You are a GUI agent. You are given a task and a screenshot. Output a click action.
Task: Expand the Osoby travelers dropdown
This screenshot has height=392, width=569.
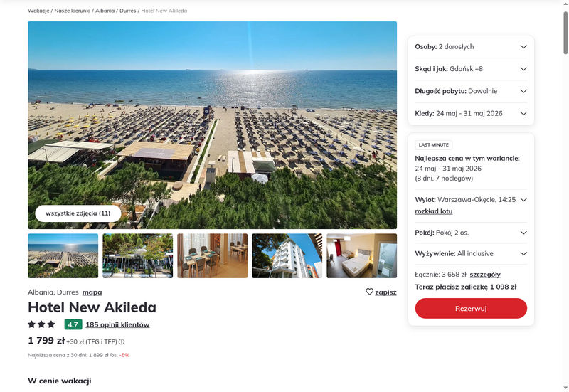pyautogui.click(x=471, y=47)
